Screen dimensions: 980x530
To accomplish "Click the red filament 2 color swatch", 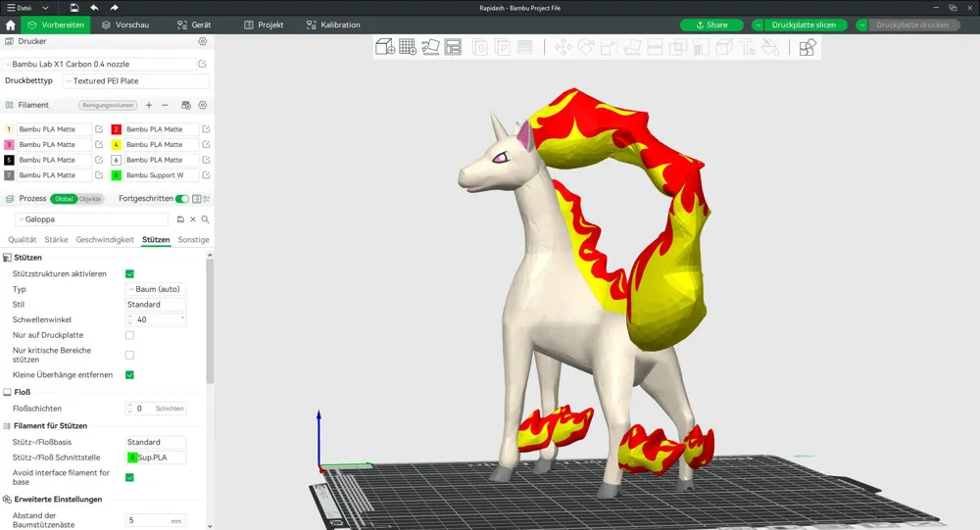I will pyautogui.click(x=116, y=129).
